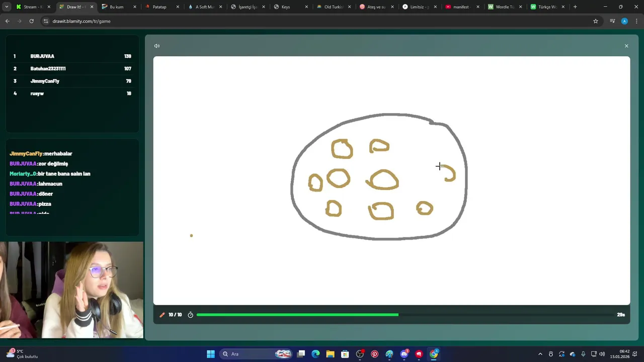Open volume control in system tray
This screenshot has width=644, height=362.
coord(602,354)
